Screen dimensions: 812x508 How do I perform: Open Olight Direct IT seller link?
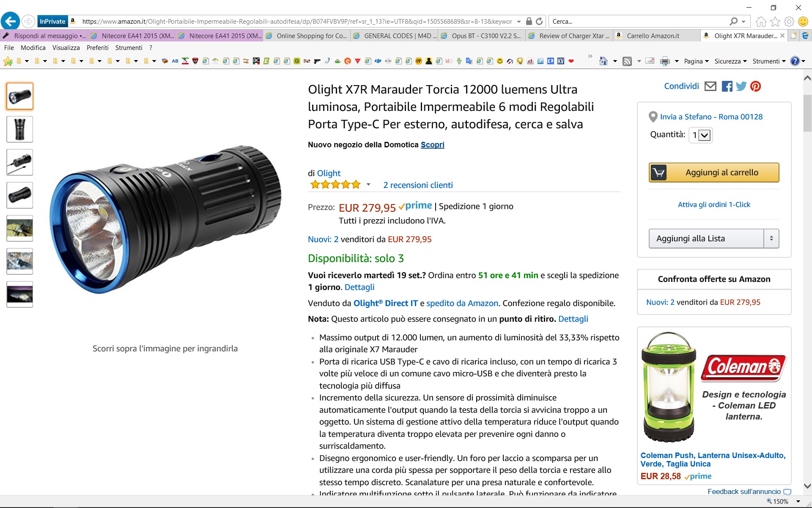pos(386,303)
